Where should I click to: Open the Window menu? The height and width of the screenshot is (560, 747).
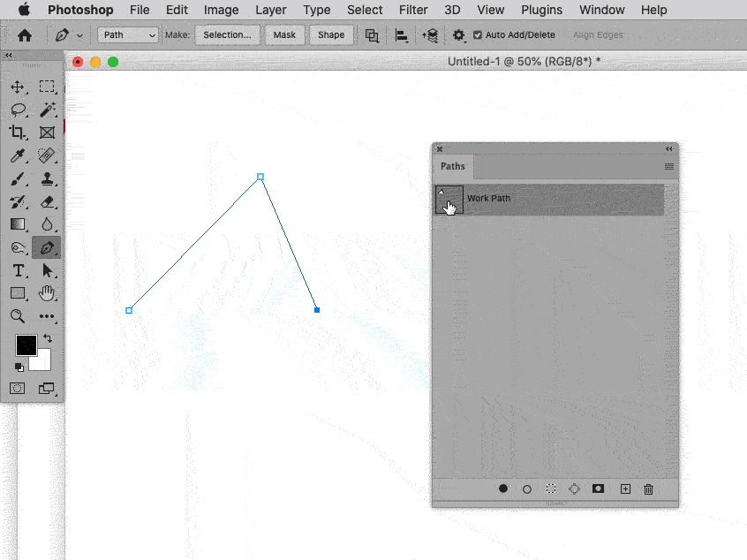pos(601,10)
